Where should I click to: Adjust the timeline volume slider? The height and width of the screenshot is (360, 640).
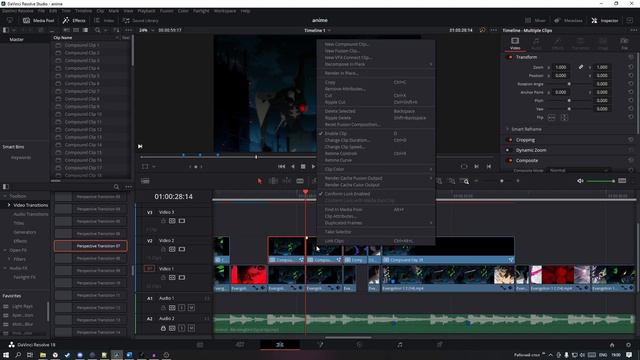tap(600, 181)
